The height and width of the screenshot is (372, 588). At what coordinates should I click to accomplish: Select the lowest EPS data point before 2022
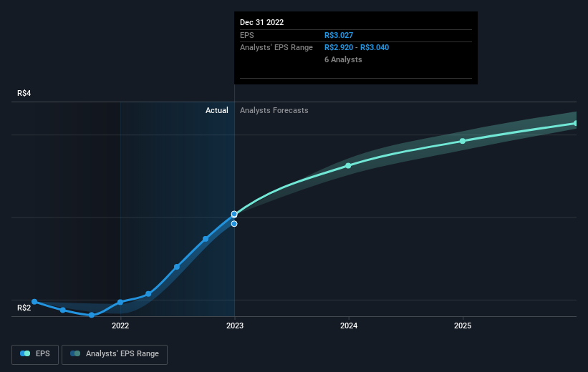tap(92, 315)
